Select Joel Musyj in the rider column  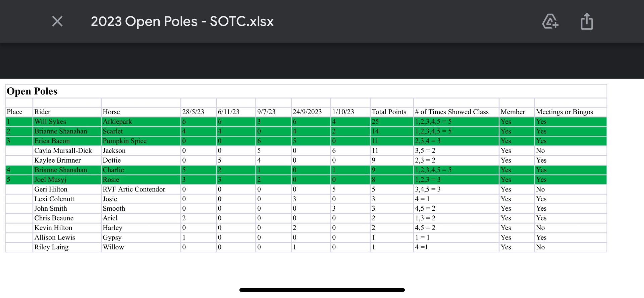67,179
